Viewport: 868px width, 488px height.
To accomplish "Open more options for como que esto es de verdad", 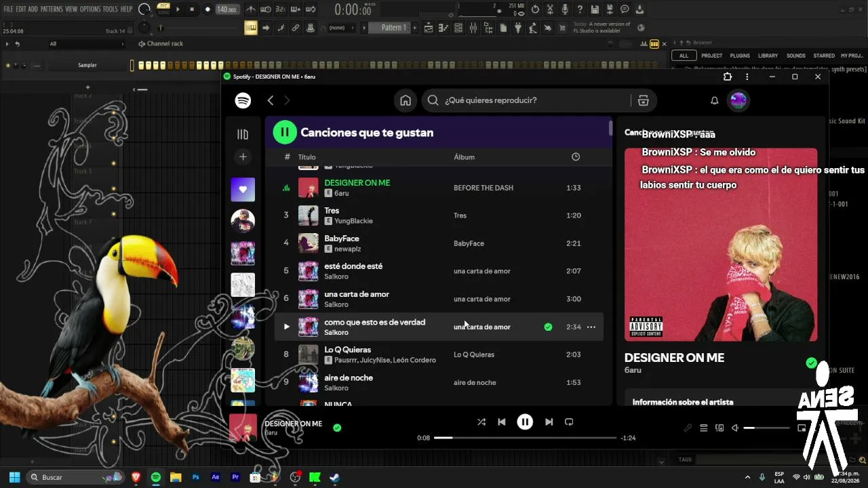I will 591,327.
